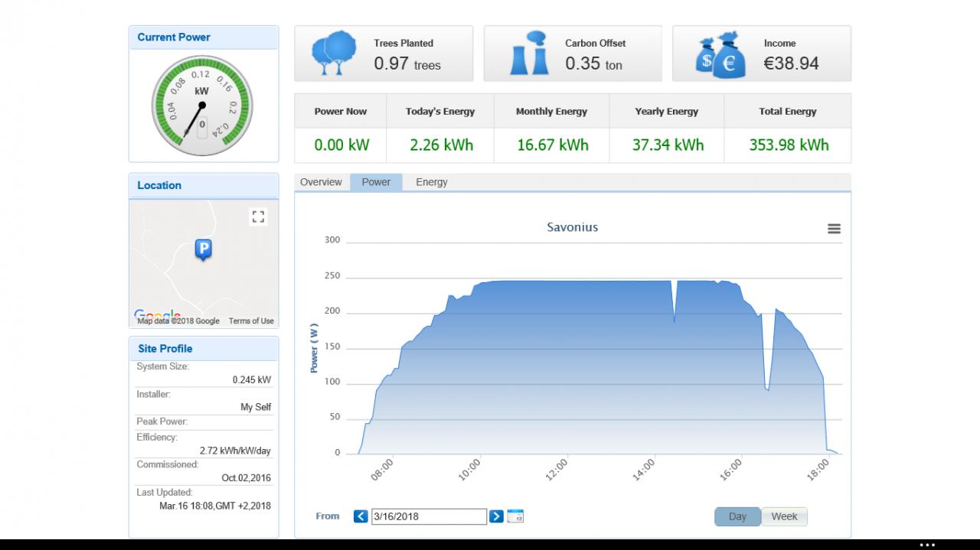Image resolution: width=980 pixels, height=550 pixels.
Task: Open the calendar date picker icon
Action: pos(515,516)
